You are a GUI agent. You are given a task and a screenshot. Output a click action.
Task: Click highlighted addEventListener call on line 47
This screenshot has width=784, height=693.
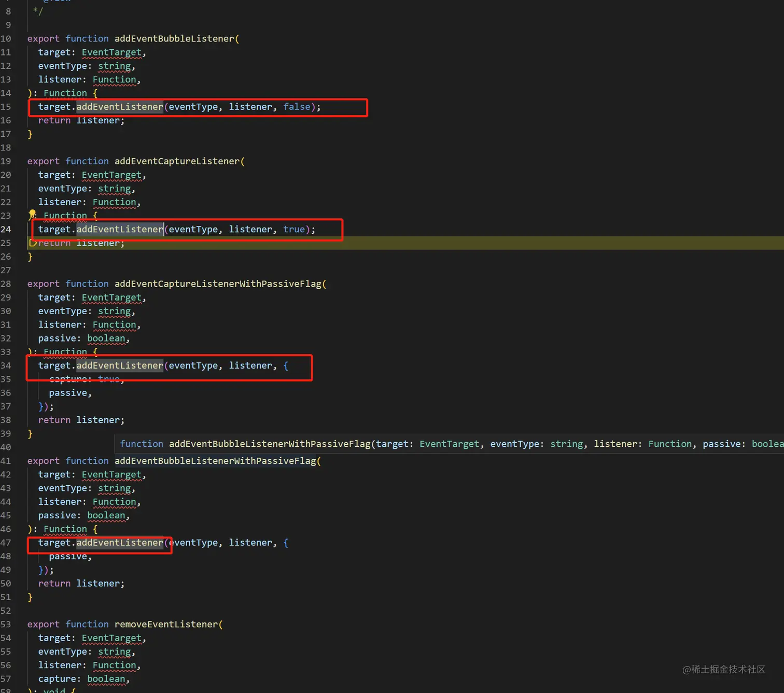pyautogui.click(x=120, y=543)
